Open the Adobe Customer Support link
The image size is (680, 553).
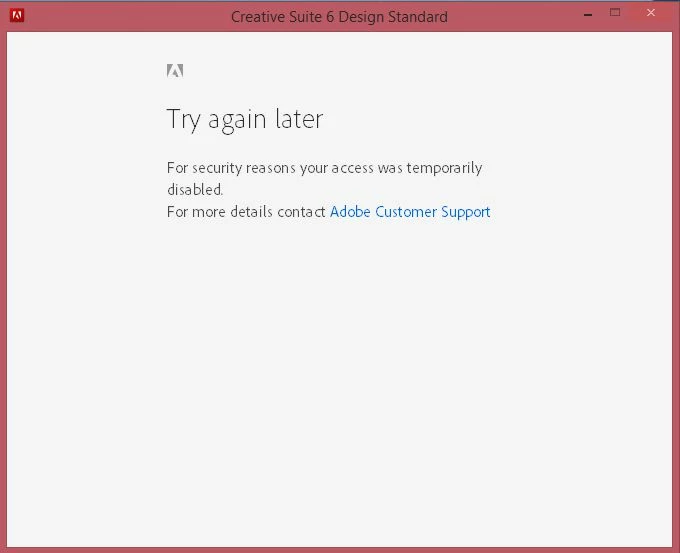[410, 212]
